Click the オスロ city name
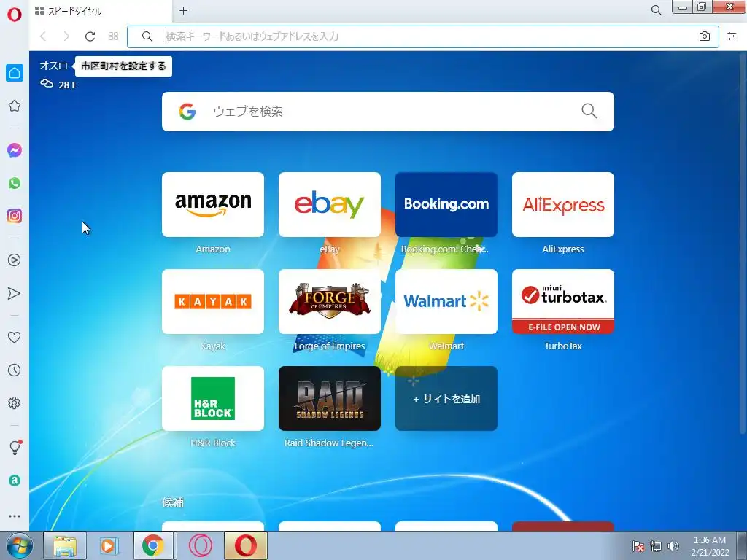 [x=53, y=66]
